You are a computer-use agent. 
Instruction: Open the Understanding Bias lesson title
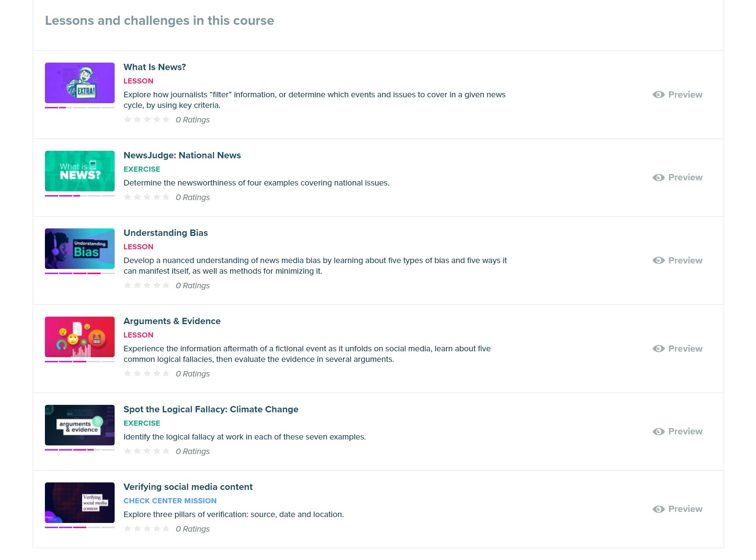165,233
